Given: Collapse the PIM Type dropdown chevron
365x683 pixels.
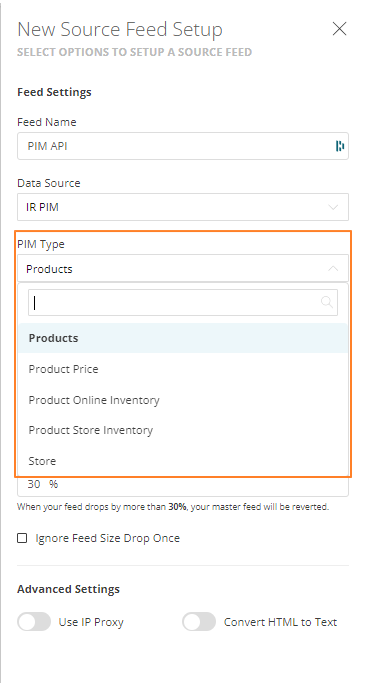Looking at the screenshot, I should (x=333, y=268).
